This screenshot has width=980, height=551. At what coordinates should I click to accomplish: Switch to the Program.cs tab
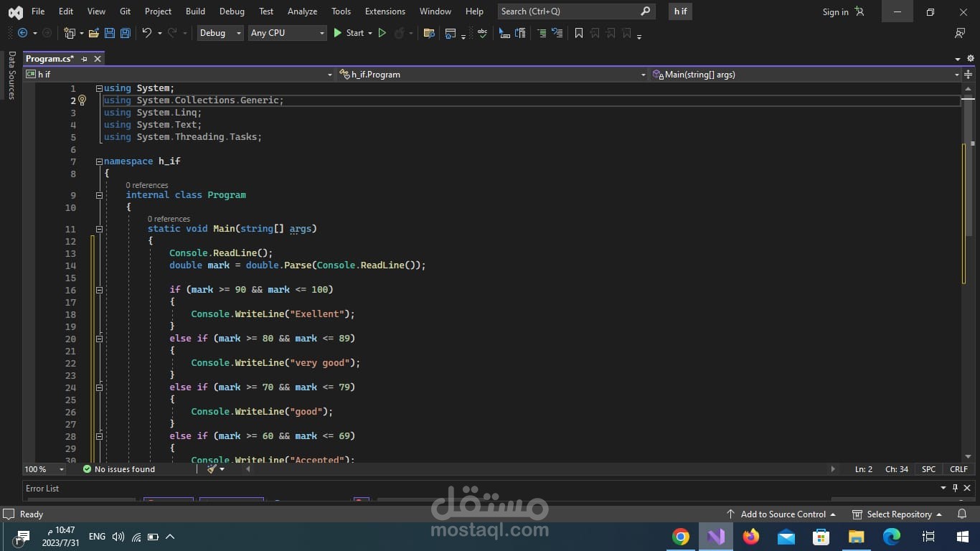49,59
